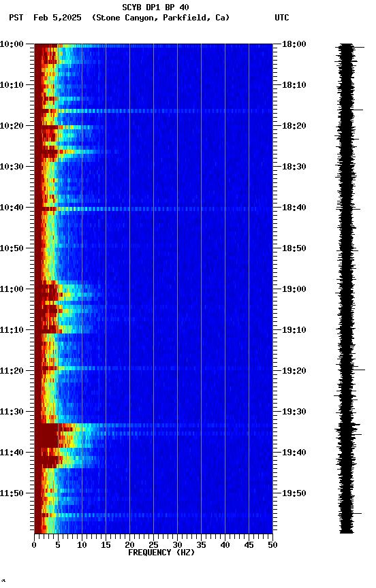
Task: Click the '25' frequency axis tick label
Action: [153, 545]
